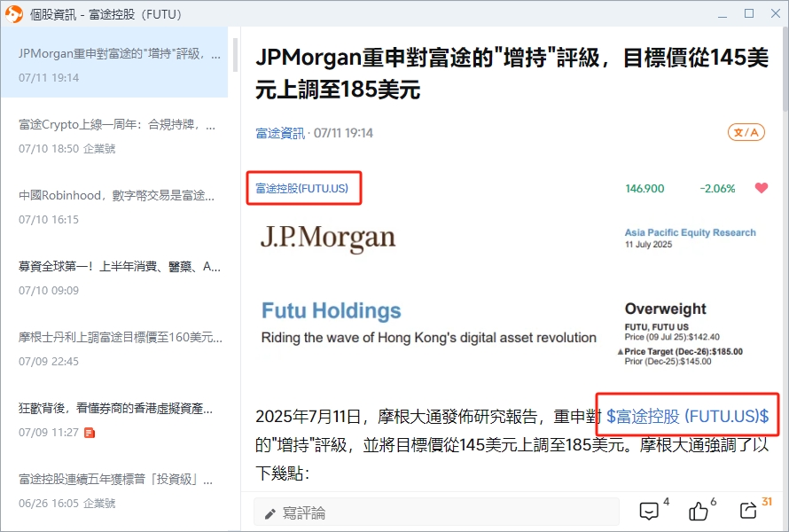Click the -2.06% price change value

[x=717, y=189]
